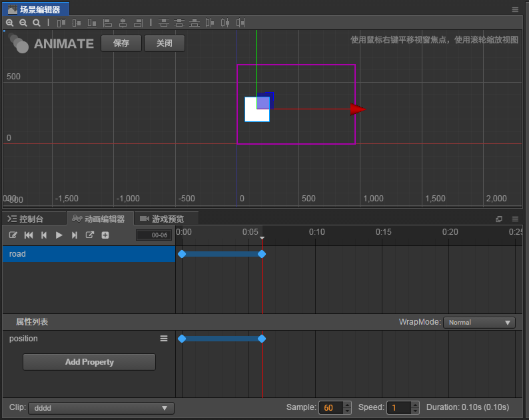
Task: Open the WrapMode Normal dropdown
Action: point(479,323)
